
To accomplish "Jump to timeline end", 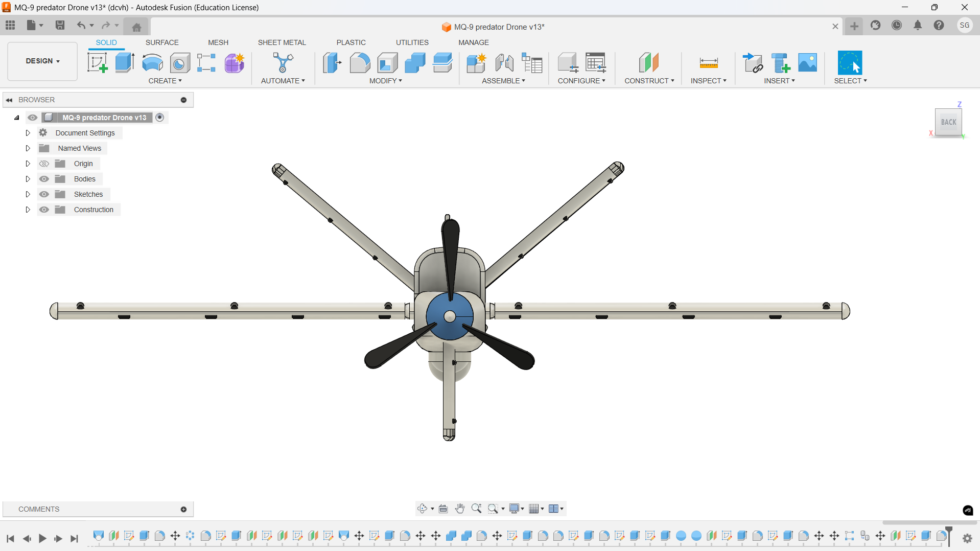I will [74, 538].
